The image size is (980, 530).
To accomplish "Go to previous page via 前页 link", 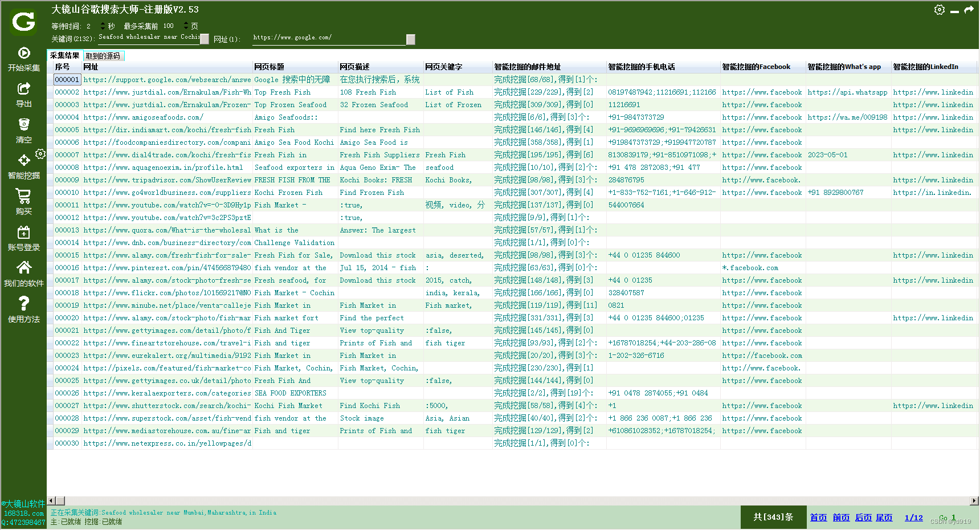I will [841, 517].
